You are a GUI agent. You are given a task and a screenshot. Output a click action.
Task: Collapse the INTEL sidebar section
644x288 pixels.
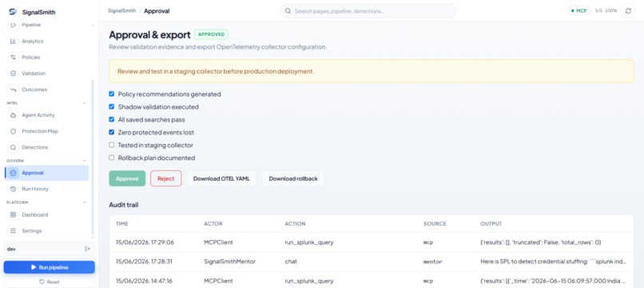[x=85, y=103]
